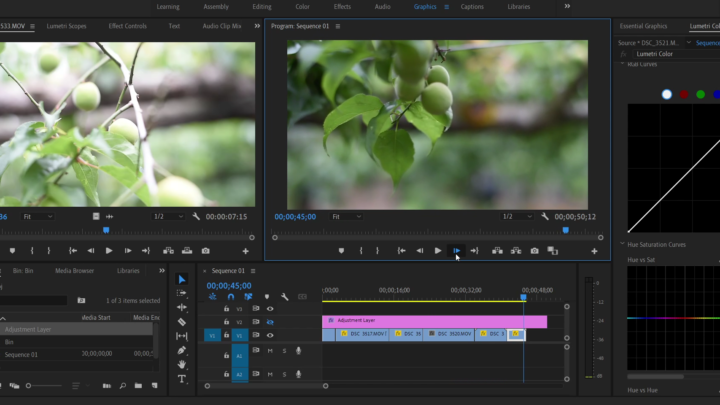Go to Out point in Program monitor
This screenshot has height=405, width=720.
(474, 251)
